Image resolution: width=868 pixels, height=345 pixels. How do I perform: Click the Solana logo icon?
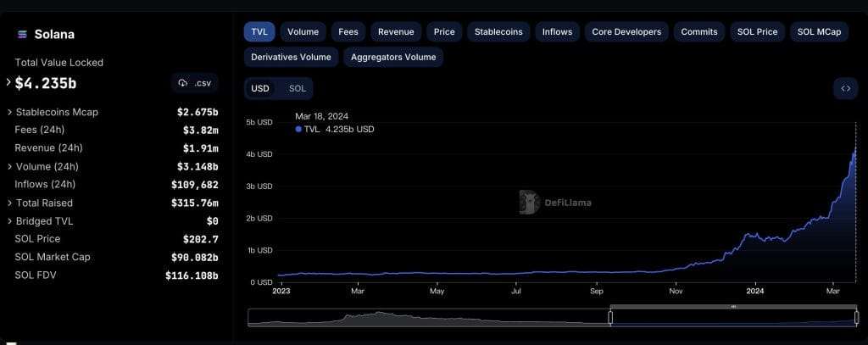(22, 35)
